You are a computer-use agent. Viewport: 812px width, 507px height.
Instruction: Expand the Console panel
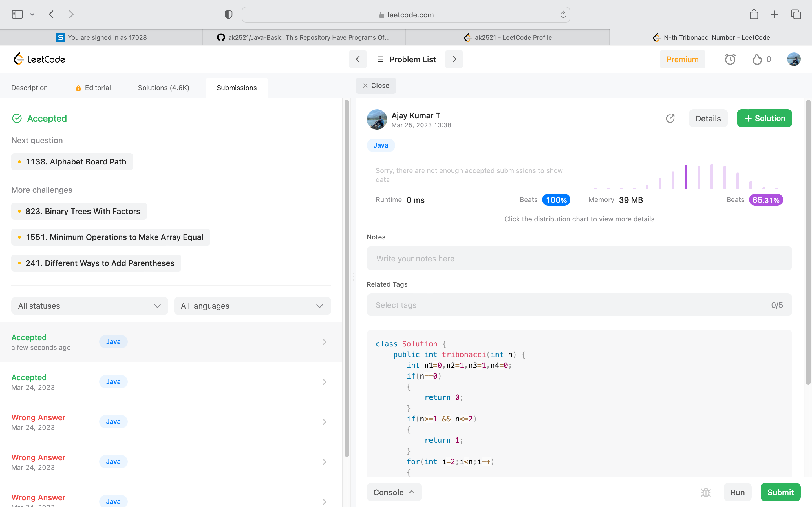[394, 492]
